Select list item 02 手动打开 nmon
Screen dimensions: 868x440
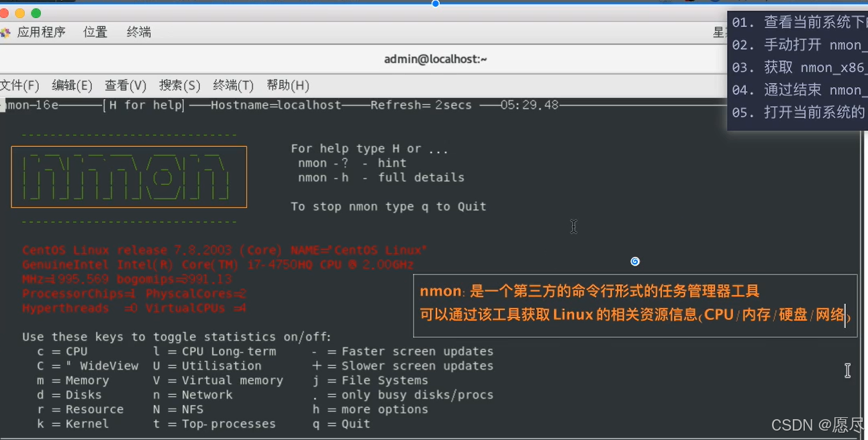pos(799,45)
